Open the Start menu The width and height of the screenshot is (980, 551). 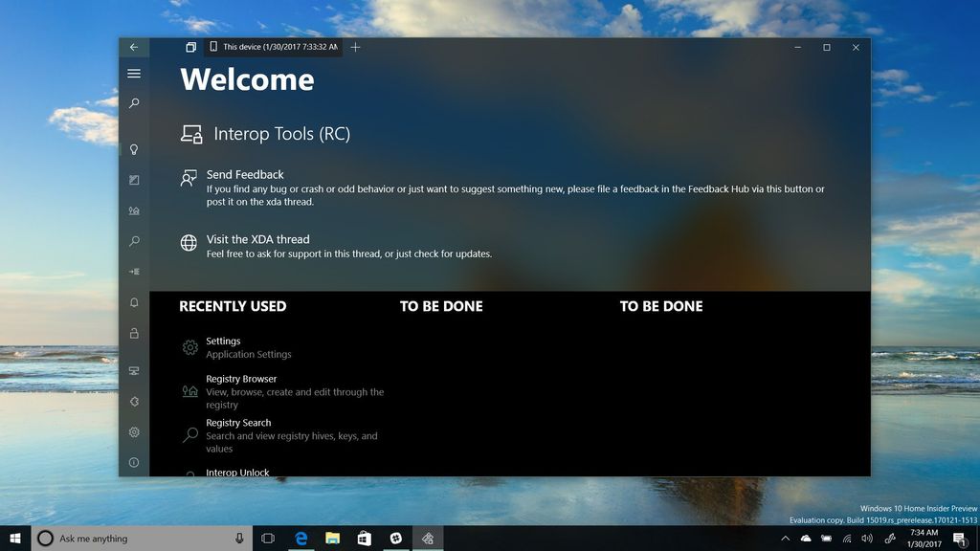tap(14, 538)
